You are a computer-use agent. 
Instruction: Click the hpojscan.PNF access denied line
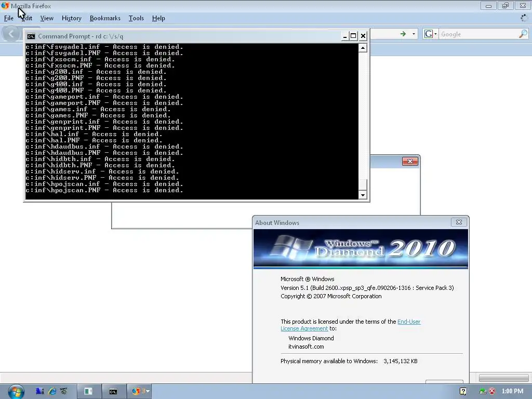tap(104, 190)
